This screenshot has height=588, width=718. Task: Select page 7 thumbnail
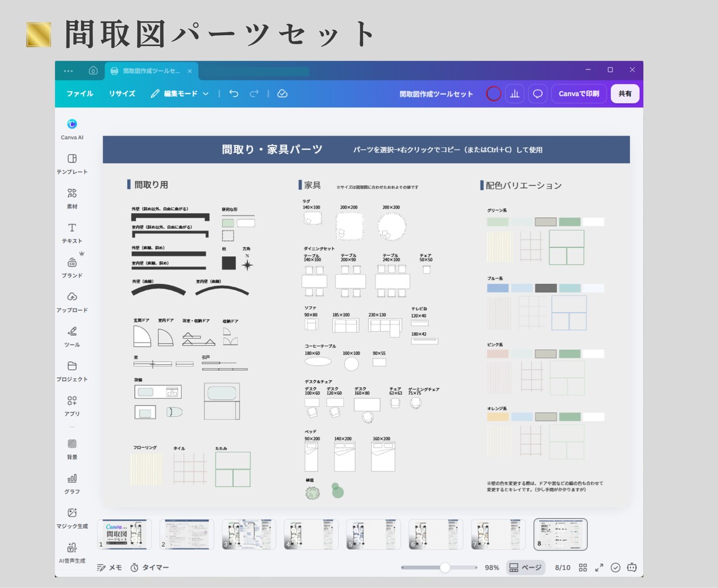point(498,534)
